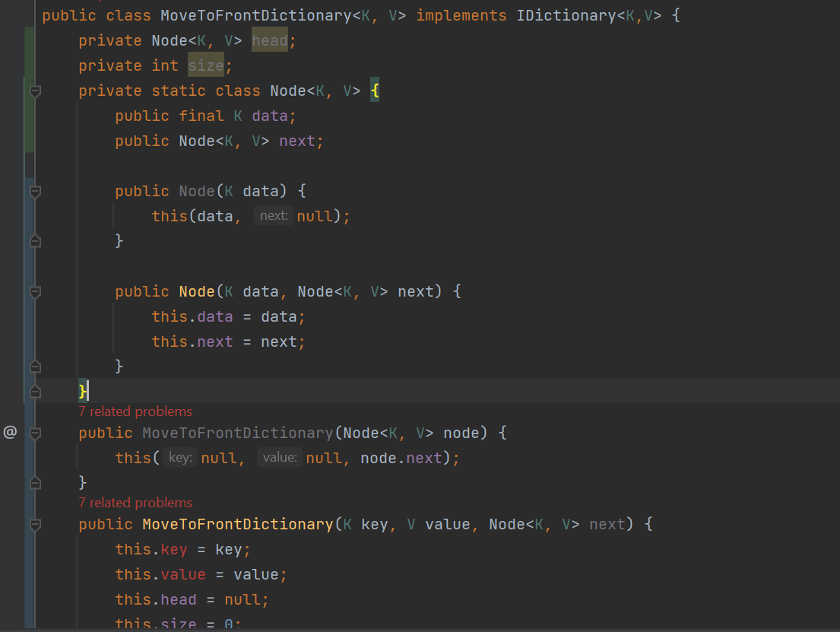Click the 'next:' inlay parameter hint

point(274,216)
